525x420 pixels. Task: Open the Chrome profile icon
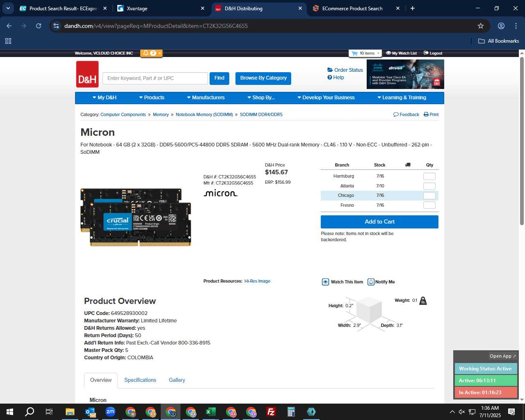(x=501, y=26)
